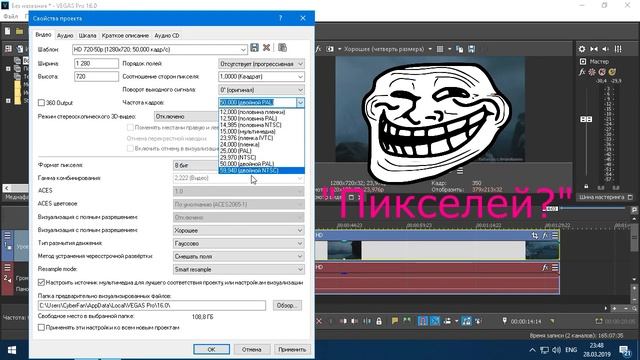640x360 pixels.
Task: Open the Шаблон template dropdown
Action: 243,49
